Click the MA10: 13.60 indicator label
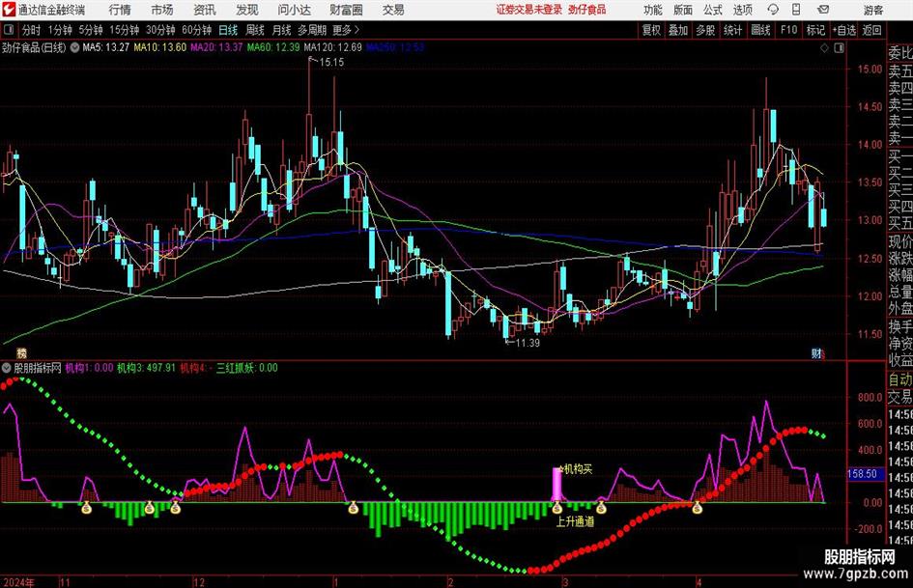This screenshot has width=913, height=588. (160, 47)
